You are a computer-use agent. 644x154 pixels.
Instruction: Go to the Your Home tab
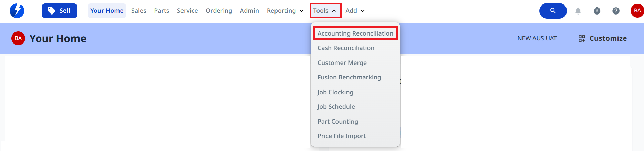point(107,11)
